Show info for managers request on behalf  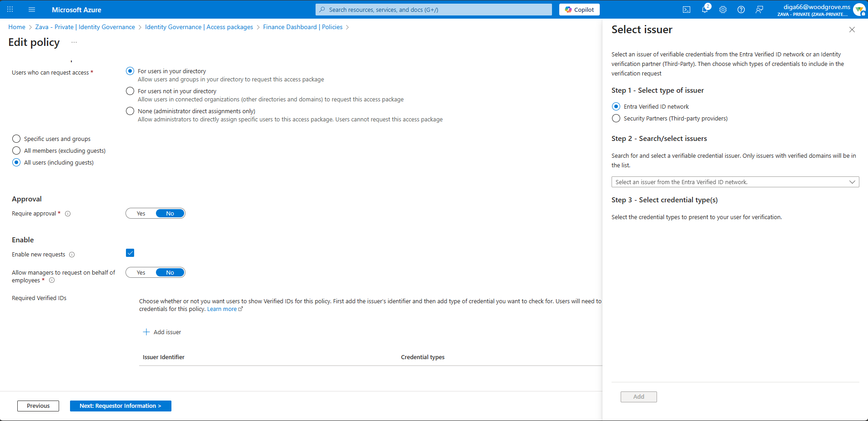(x=52, y=281)
